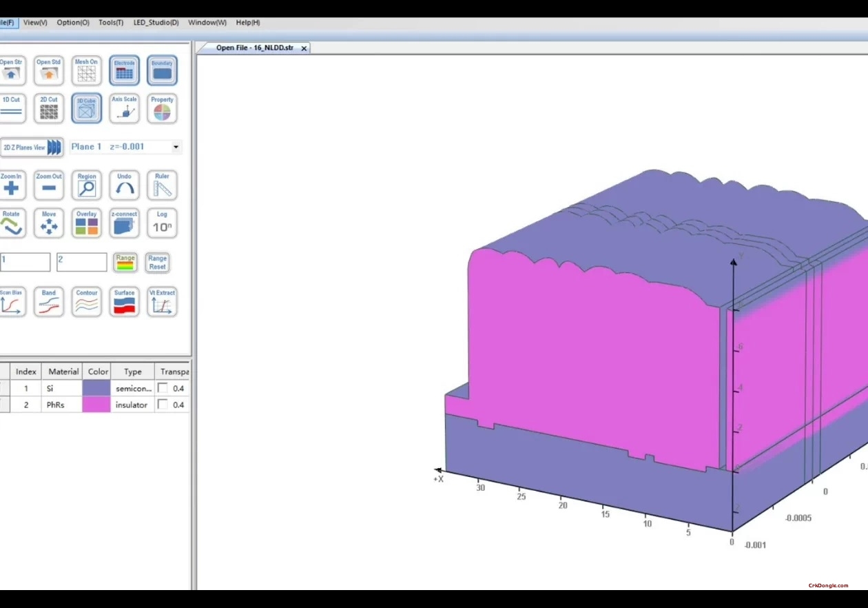The image size is (868, 608).
Task: Select the Mesh On tool
Action: (86, 70)
